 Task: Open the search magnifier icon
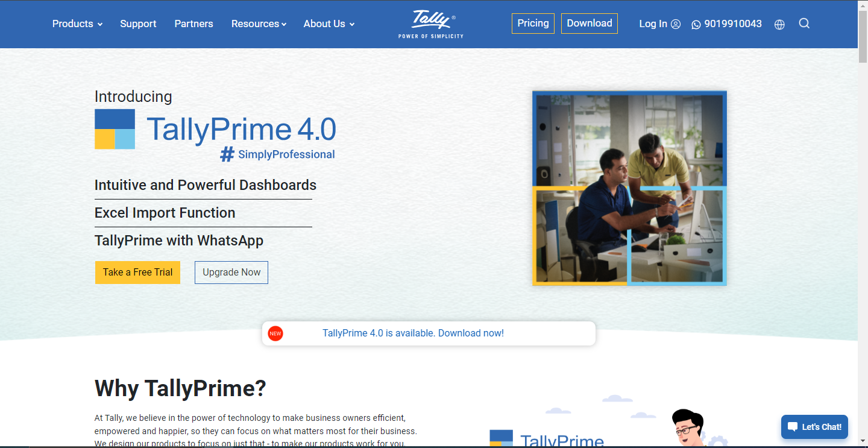click(804, 24)
